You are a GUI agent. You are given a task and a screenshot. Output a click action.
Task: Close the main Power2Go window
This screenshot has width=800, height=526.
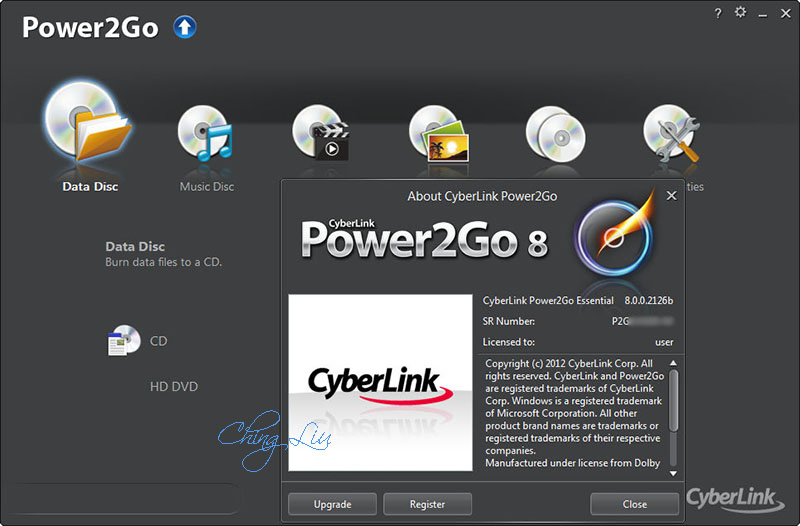[786, 14]
